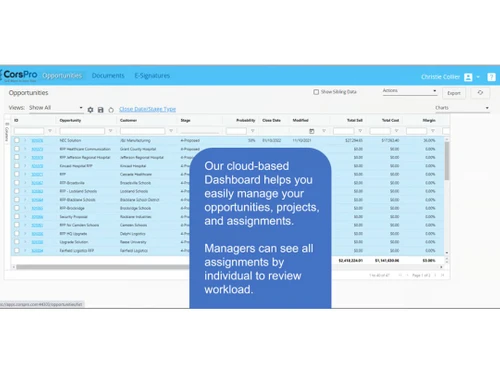Viewport: 500px width, 375px height.
Task: Click the grid horizontal scrollbar
Action: [103, 267]
